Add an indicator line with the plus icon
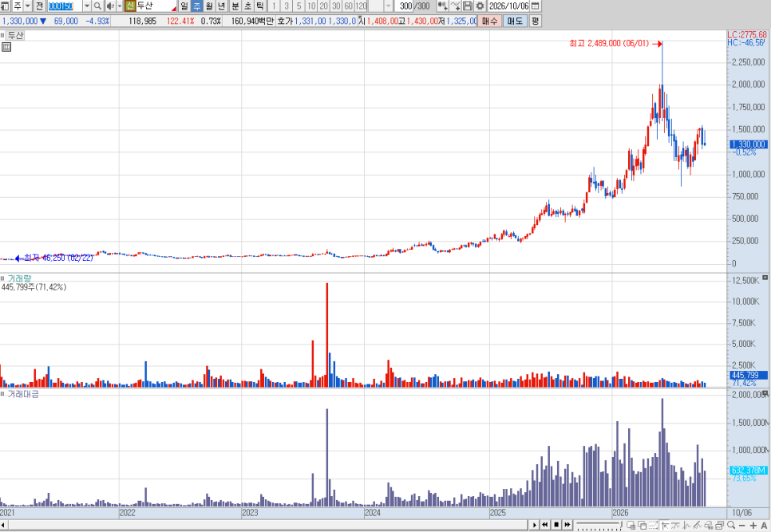 tap(455, 6)
